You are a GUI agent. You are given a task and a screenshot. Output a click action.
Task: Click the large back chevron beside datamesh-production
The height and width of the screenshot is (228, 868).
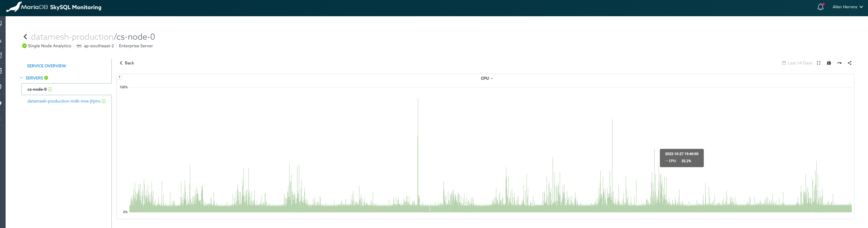(x=25, y=37)
